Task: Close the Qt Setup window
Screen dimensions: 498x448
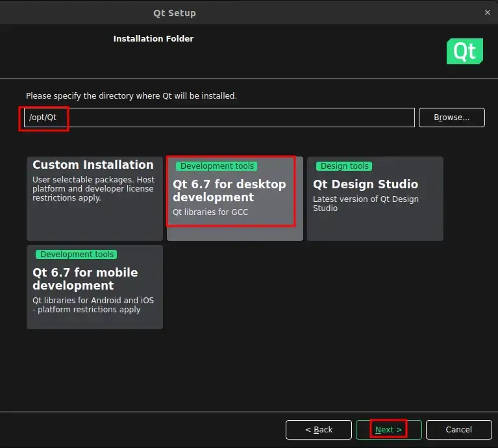Action: pos(488,12)
